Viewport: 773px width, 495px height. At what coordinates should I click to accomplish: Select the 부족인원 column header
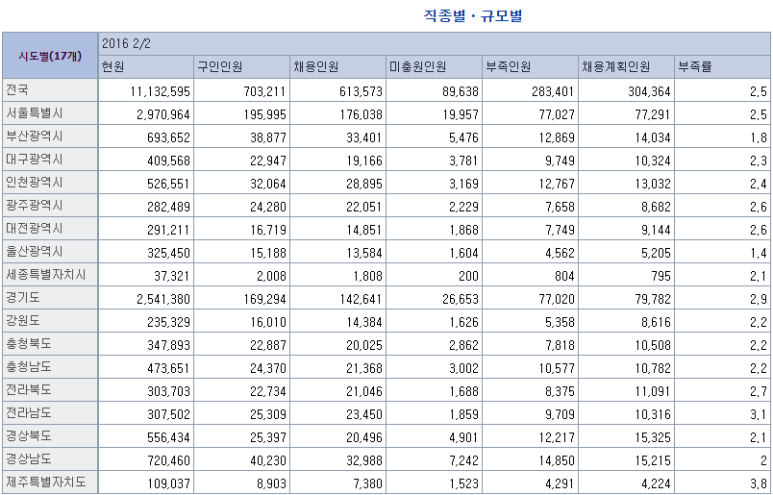(x=507, y=67)
